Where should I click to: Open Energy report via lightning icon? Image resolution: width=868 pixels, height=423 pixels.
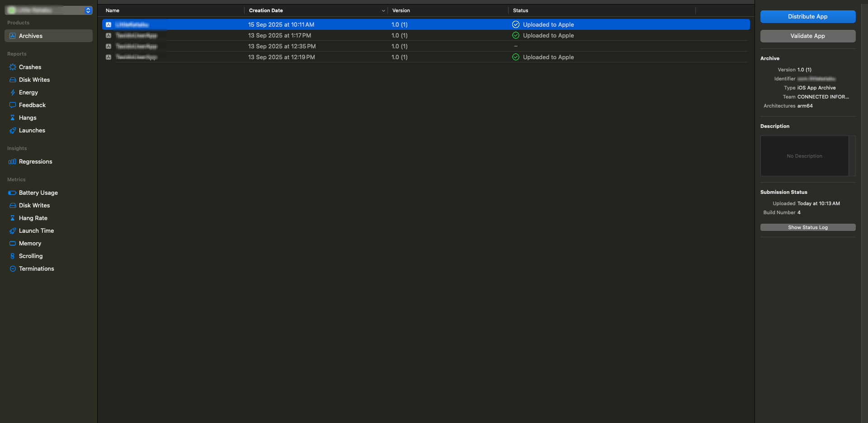click(13, 93)
